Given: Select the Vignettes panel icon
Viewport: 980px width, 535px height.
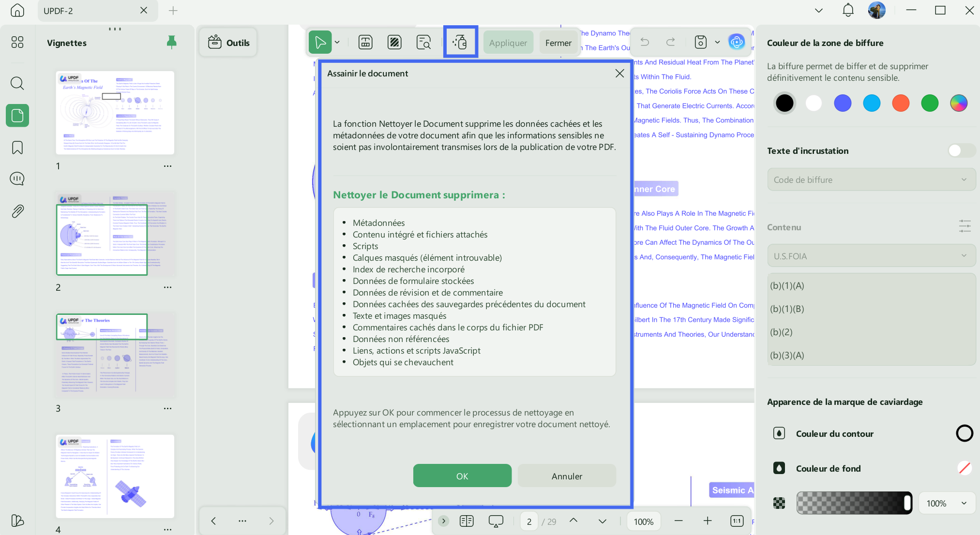Looking at the screenshot, I should pos(17,116).
